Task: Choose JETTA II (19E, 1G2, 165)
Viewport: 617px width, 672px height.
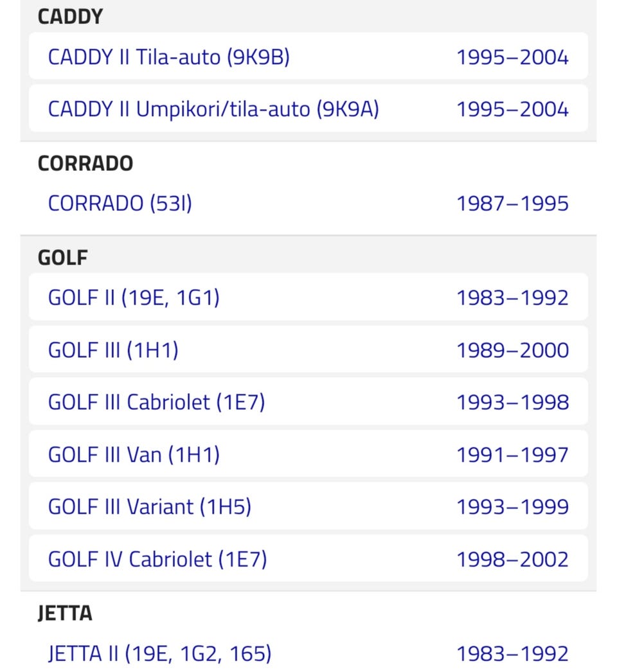Action: pyautogui.click(x=159, y=654)
